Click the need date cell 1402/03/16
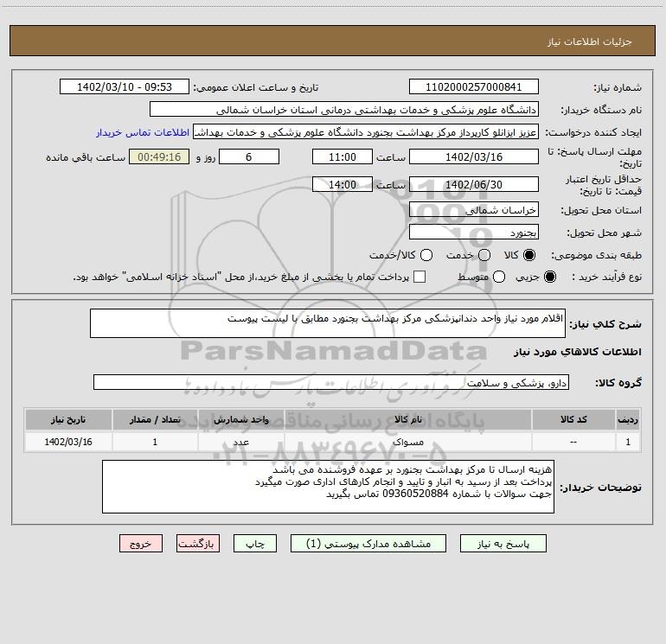The image size is (666, 644). point(68,442)
